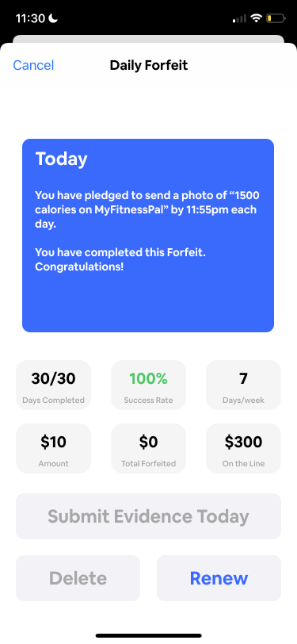This screenshot has width=297, height=644.
Task: Tap Submit Evidence Today
Action: [x=149, y=516]
